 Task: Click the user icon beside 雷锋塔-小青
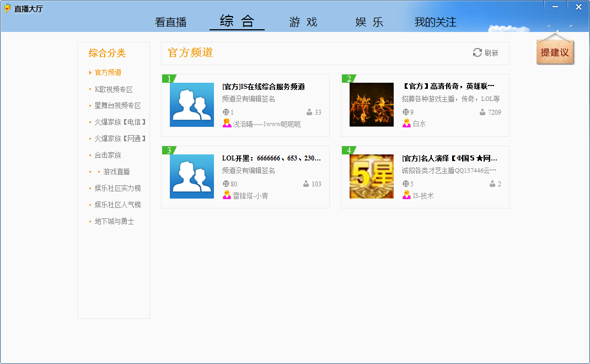pyautogui.click(x=227, y=195)
